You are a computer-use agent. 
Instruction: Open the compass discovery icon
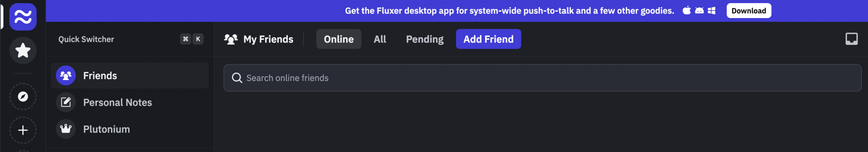pos(23,97)
